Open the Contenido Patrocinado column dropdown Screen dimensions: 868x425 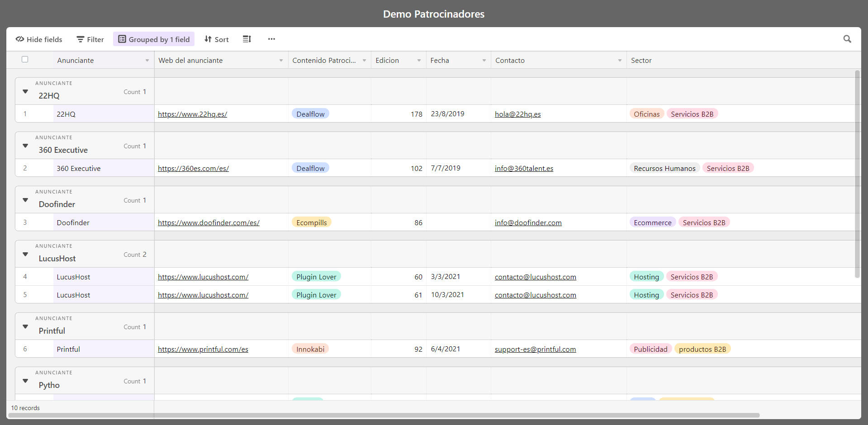coord(364,61)
